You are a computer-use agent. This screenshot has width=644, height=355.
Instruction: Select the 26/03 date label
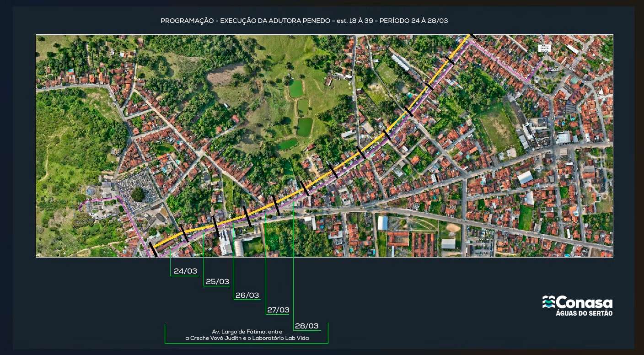tap(247, 296)
